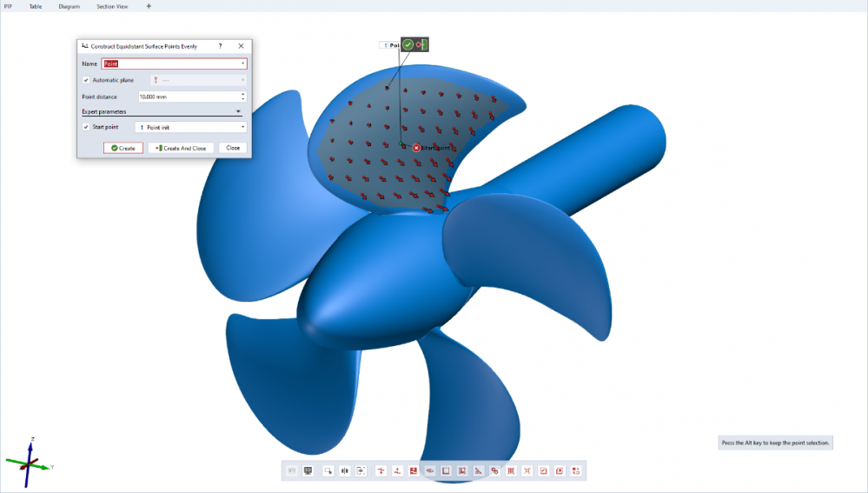
Task: Increase Point distance with up stepper
Action: (x=243, y=94)
